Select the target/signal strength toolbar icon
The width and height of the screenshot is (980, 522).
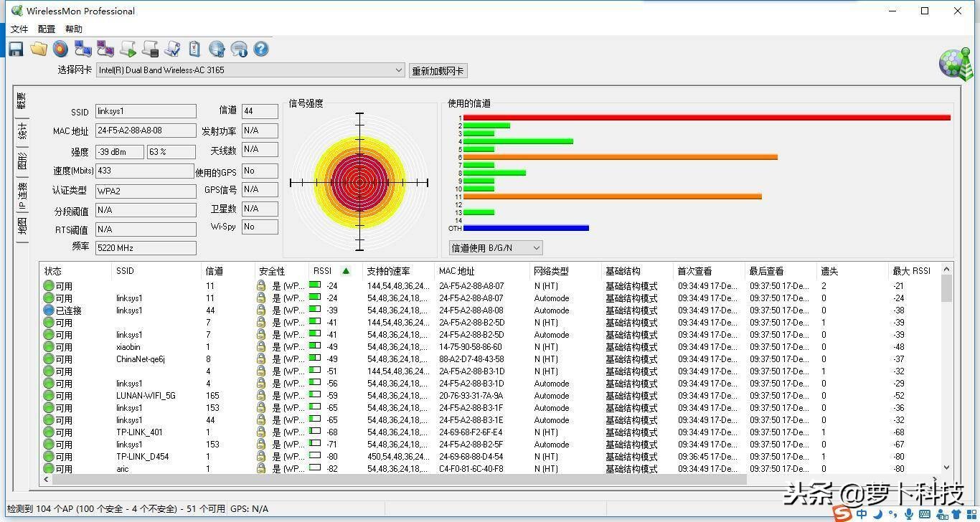[61, 48]
